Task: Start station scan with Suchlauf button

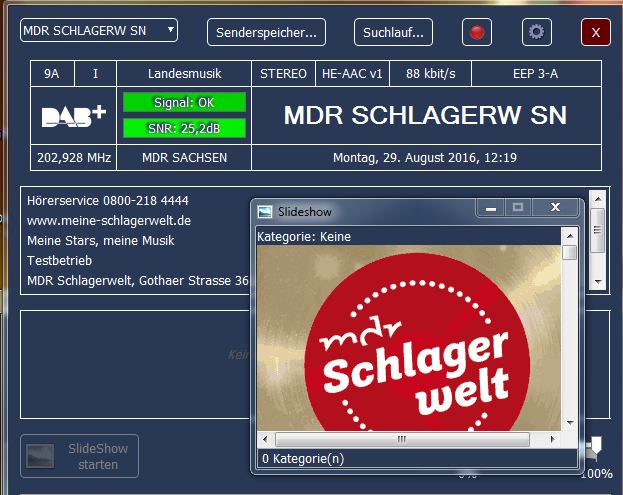Action: 393,32
